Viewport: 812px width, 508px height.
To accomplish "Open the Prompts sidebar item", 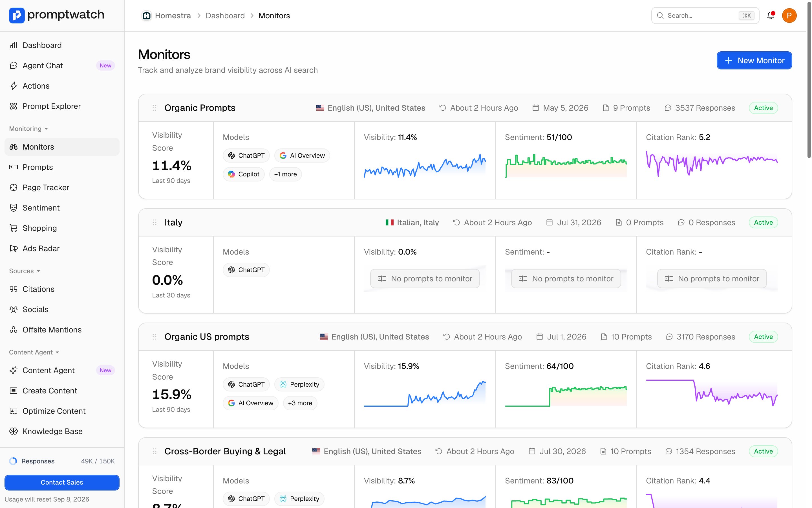I will tap(62, 167).
